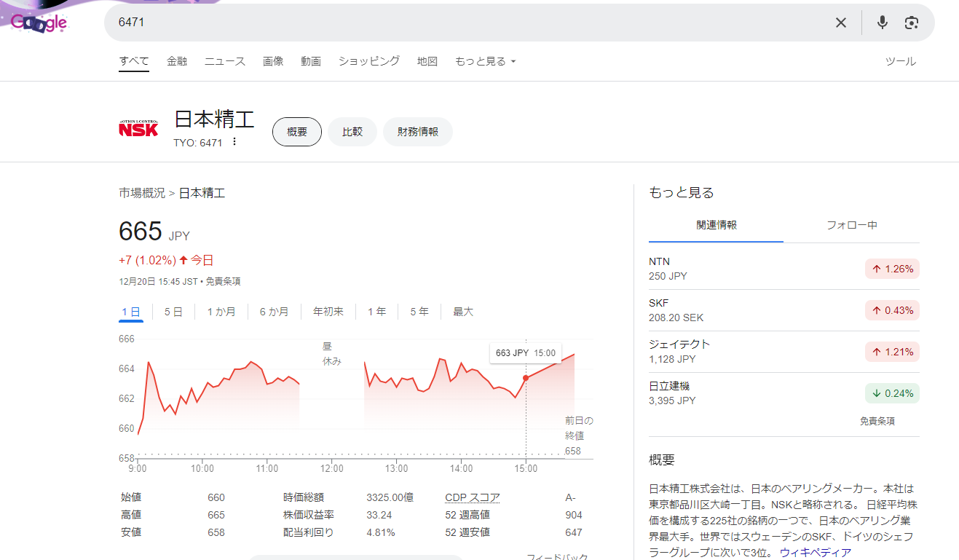959x560 pixels.
Task: Open the ツール options
Action: click(901, 61)
